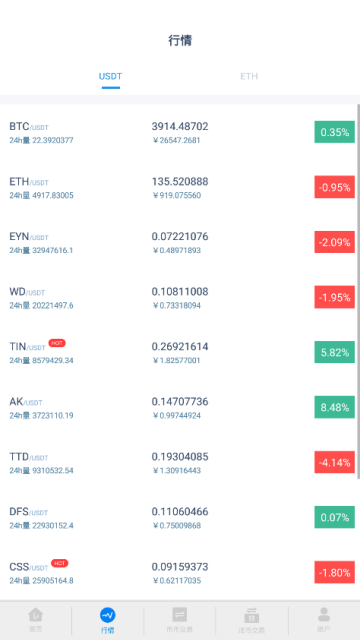Tap the market chart icon in bottom bar
Screen dimensions: 360x640
[x=108, y=615]
